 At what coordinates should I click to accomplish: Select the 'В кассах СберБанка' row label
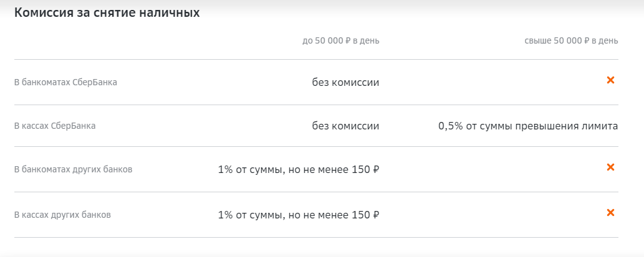pos(55,126)
